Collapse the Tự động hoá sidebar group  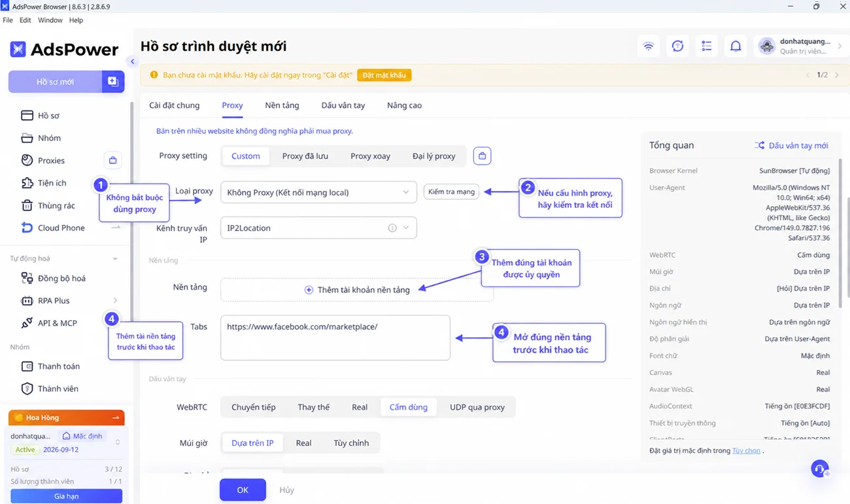click(x=115, y=259)
